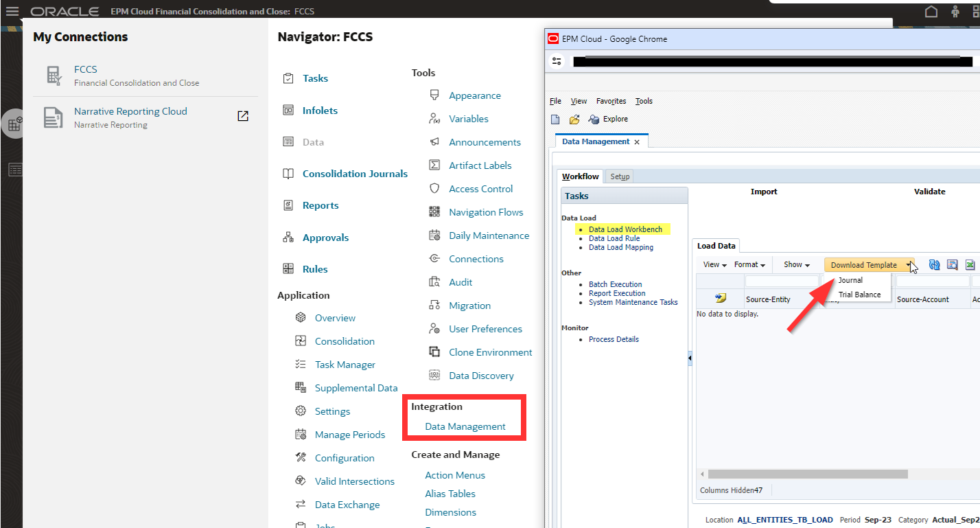The width and height of the screenshot is (980, 528).
Task: Click the Variables icon under Tools
Action: click(434, 119)
